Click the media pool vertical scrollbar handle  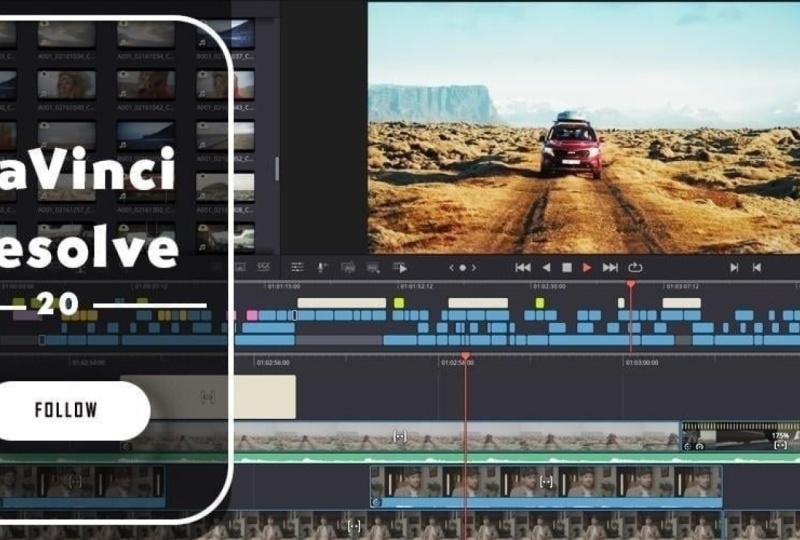coord(277,168)
